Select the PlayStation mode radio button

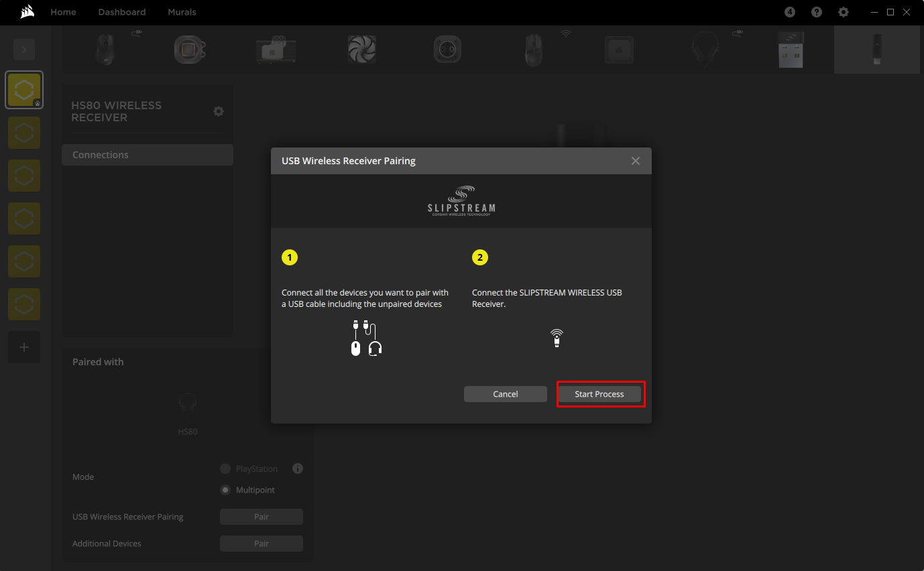[x=226, y=468]
